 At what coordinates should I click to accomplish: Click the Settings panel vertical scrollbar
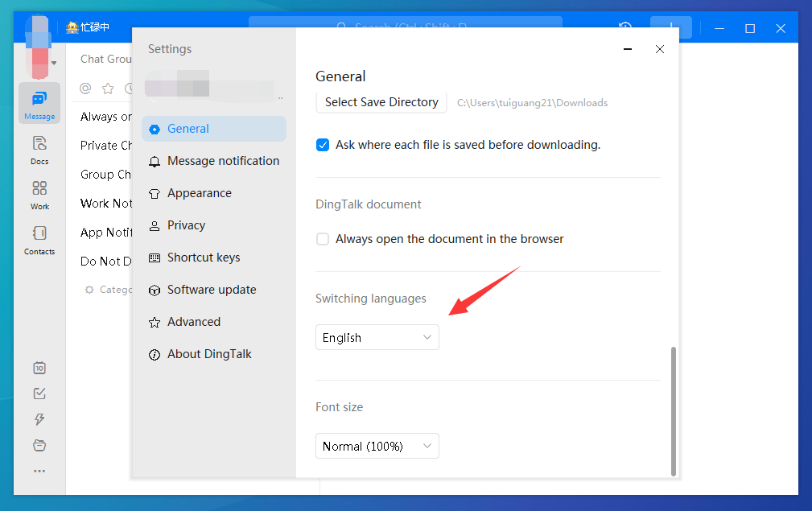[x=674, y=411]
